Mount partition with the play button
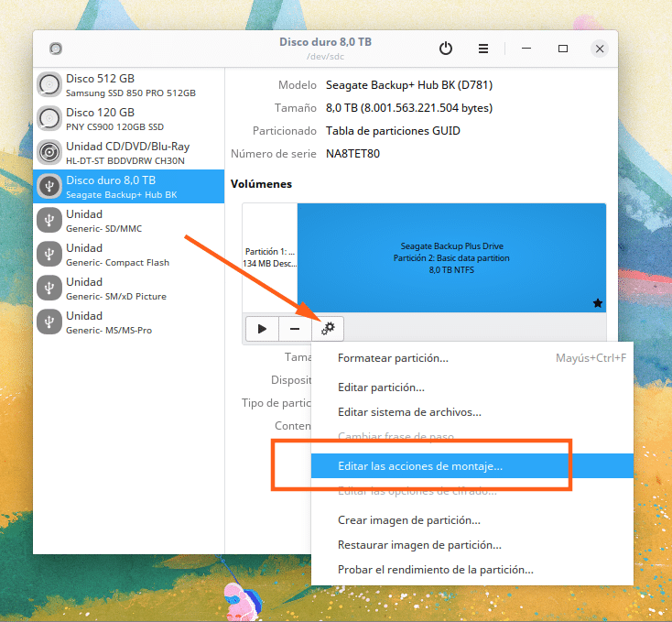Image resolution: width=672 pixels, height=622 pixels. pos(262,329)
